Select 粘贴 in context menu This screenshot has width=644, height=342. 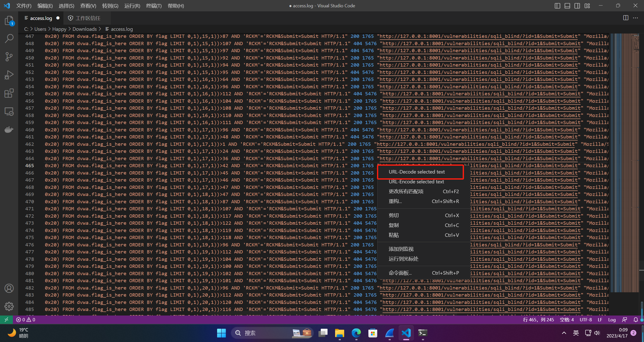[x=424, y=235]
